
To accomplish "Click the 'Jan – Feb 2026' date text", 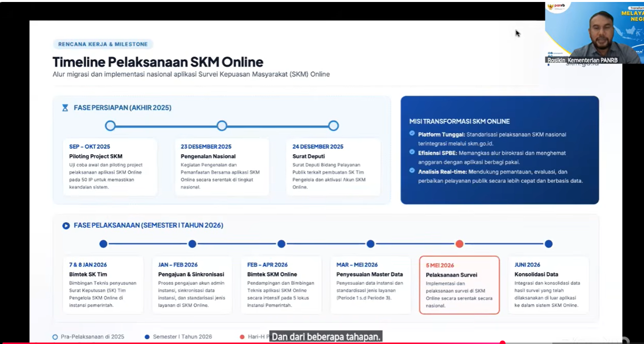I will tap(178, 265).
